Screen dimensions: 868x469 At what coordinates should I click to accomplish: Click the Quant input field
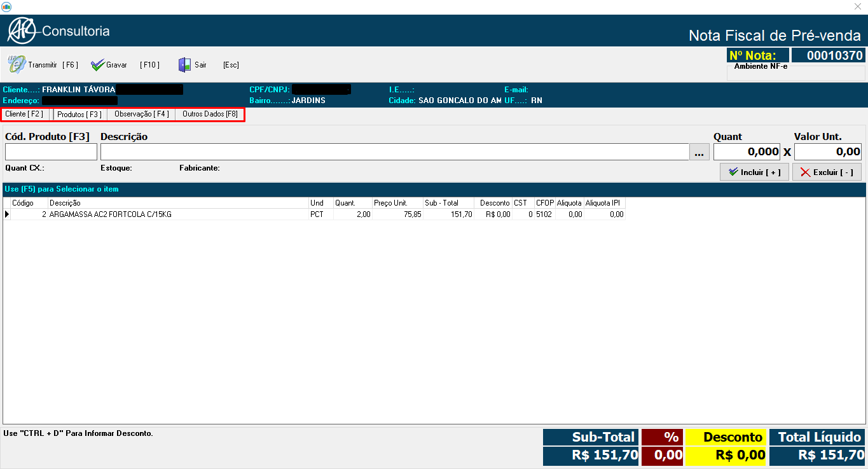coord(747,151)
